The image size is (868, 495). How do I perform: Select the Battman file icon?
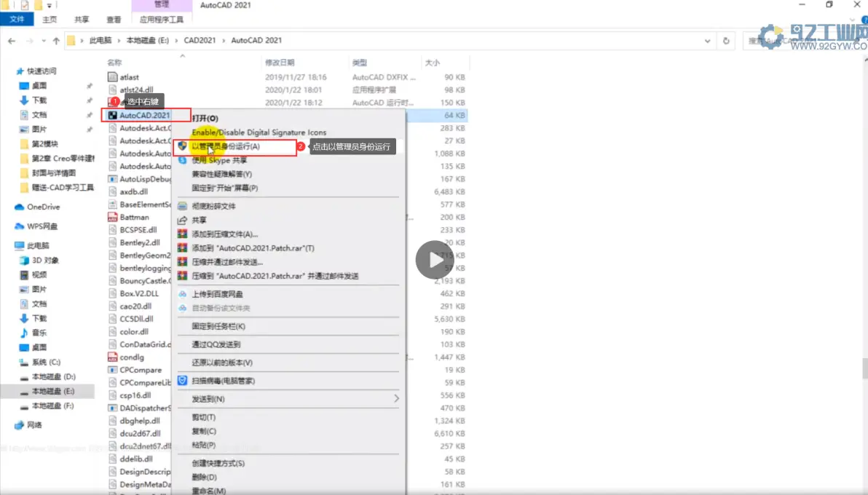(112, 217)
